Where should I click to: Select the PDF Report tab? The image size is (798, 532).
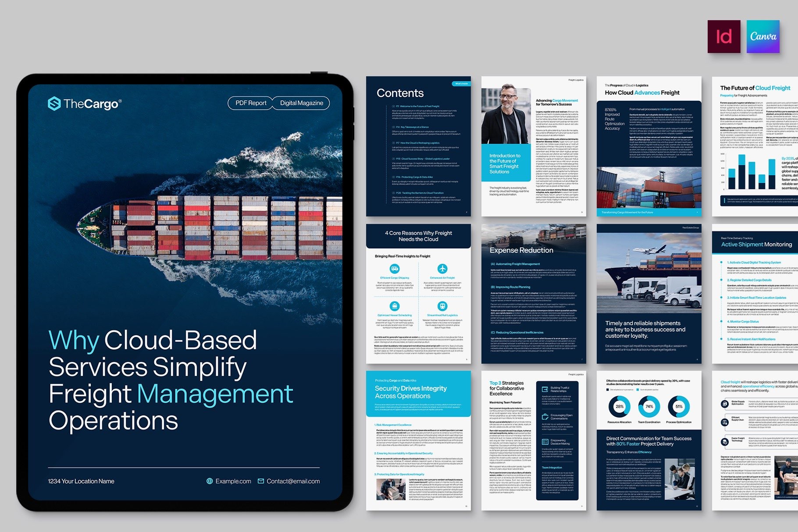point(251,103)
